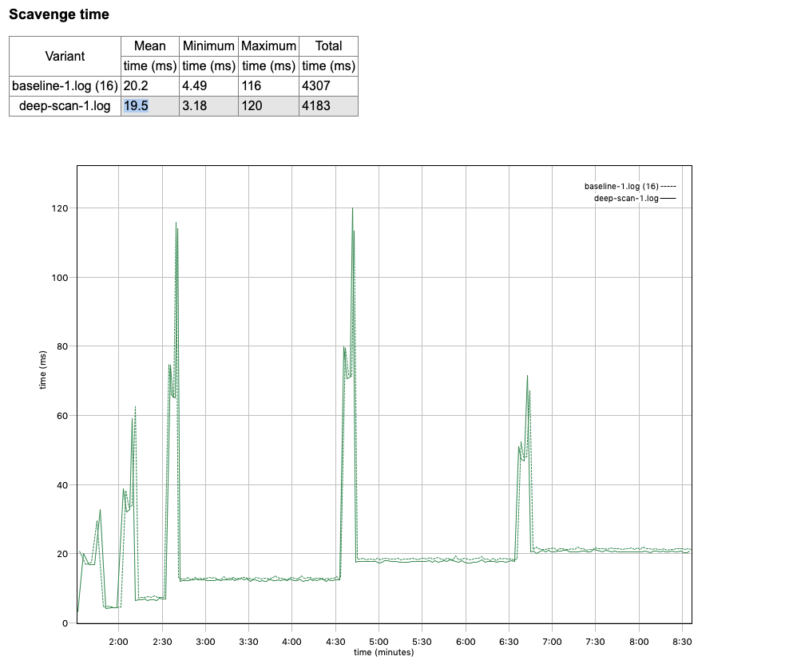Click the 5:30 x-axis tick label
The width and height of the screenshot is (785, 672).
click(422, 642)
